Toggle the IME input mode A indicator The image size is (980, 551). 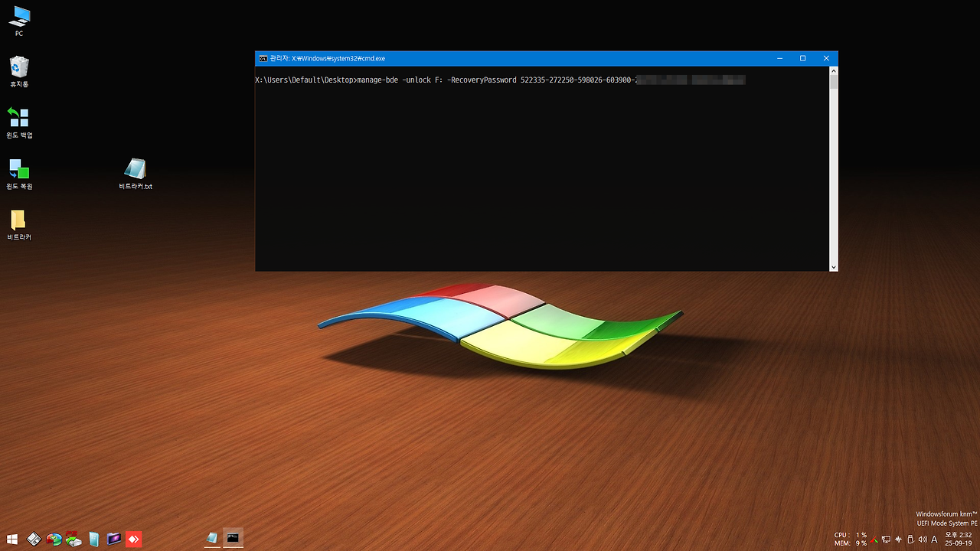click(934, 540)
